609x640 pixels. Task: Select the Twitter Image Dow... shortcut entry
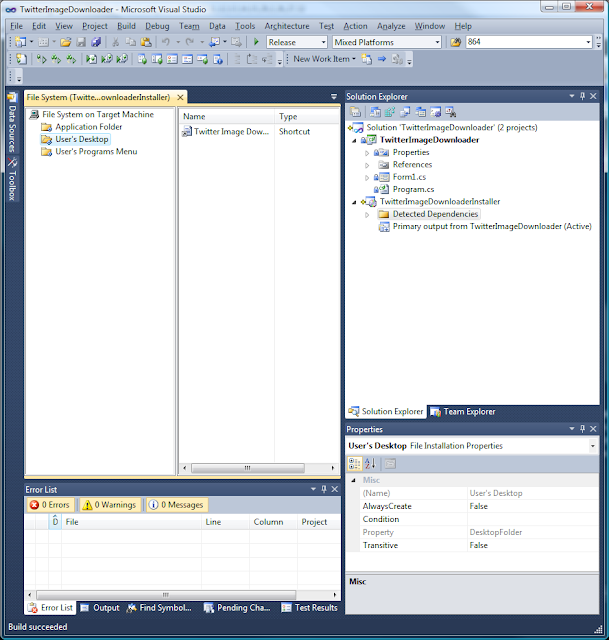pyautogui.click(x=231, y=131)
